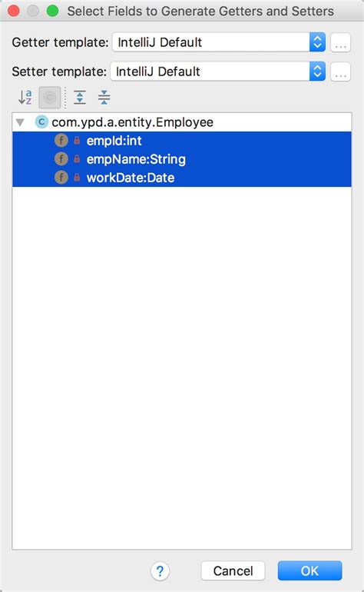Open the Setter template ellipsis editor button

click(x=341, y=72)
